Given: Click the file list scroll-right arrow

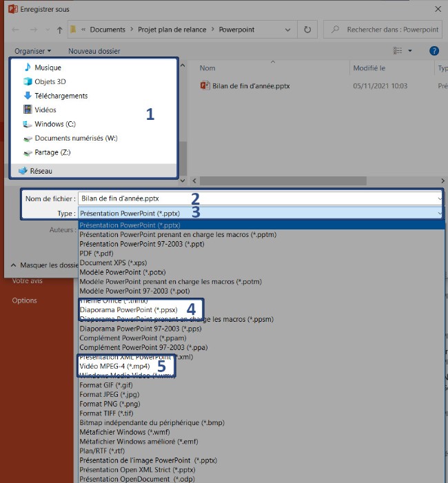Looking at the screenshot, I should 442,181.
